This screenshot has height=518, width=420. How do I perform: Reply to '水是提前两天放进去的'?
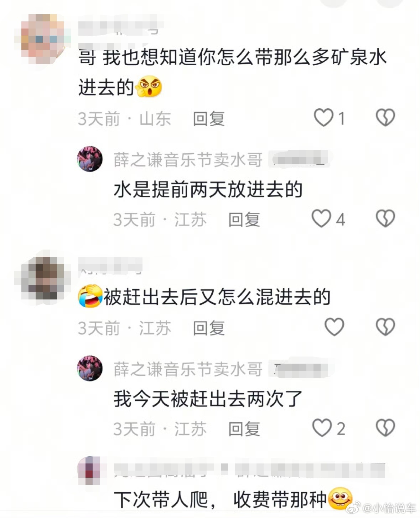click(x=244, y=220)
